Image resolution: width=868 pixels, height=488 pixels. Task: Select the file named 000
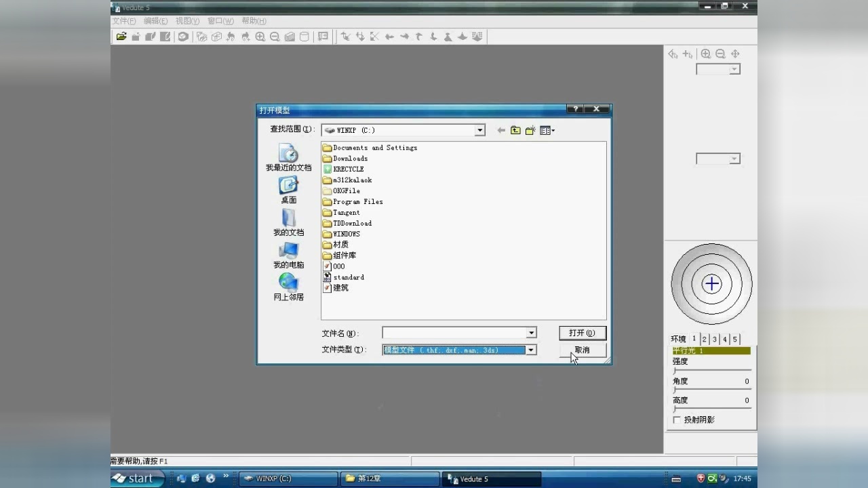click(x=334, y=266)
